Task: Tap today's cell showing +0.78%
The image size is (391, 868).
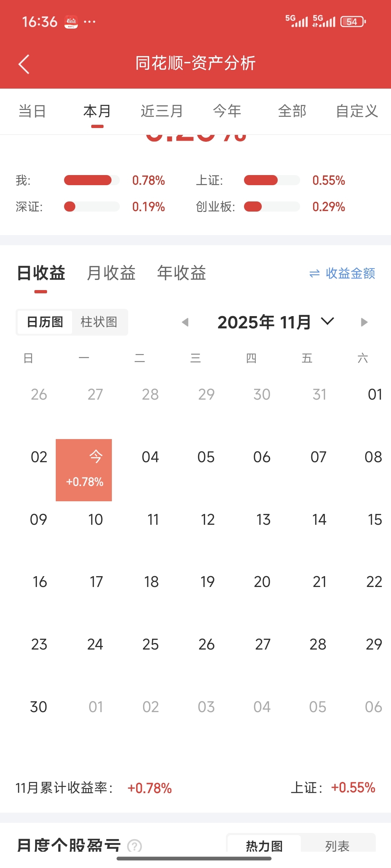Action: 84,470
